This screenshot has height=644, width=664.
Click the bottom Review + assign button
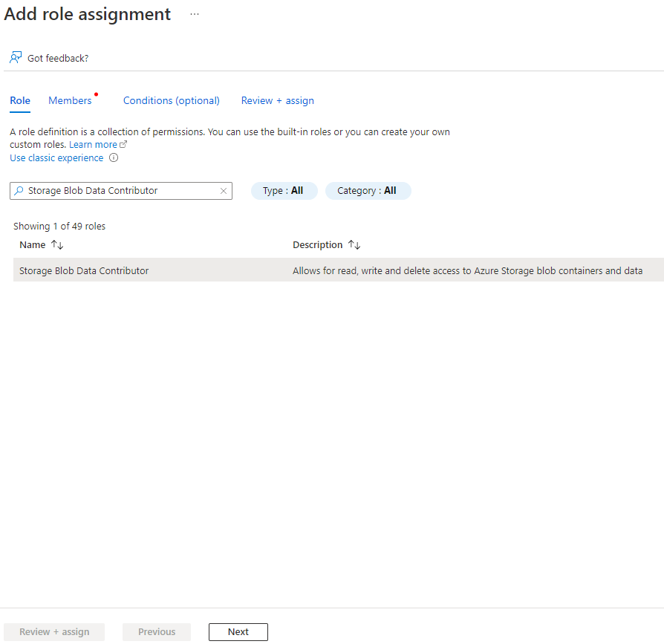tap(54, 632)
